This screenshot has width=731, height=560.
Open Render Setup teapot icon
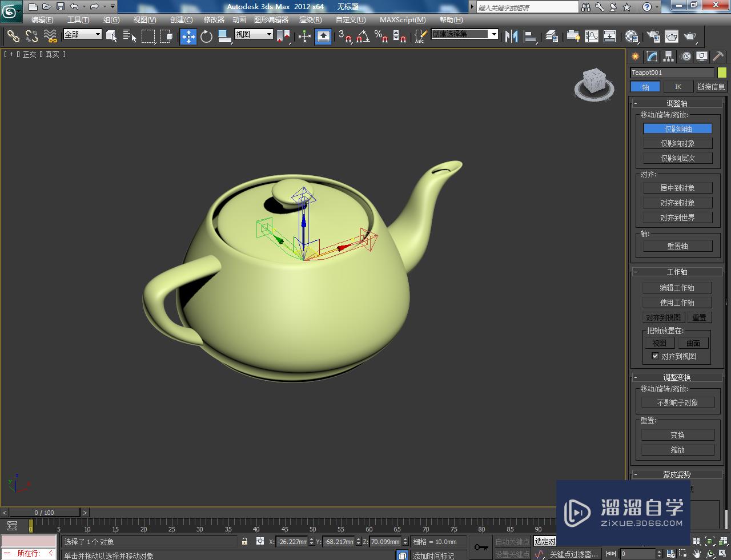[653, 36]
